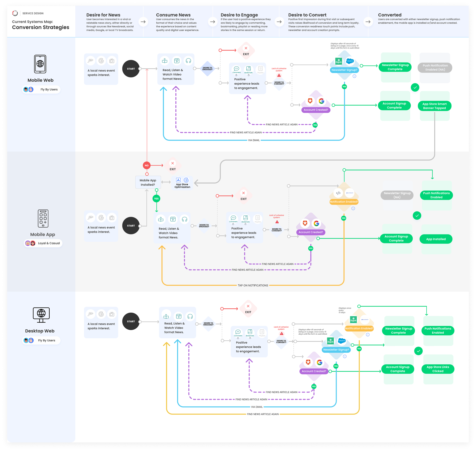Click the Mobile App Installed? decision box
Screen dimensions: 476x451
[148, 182]
